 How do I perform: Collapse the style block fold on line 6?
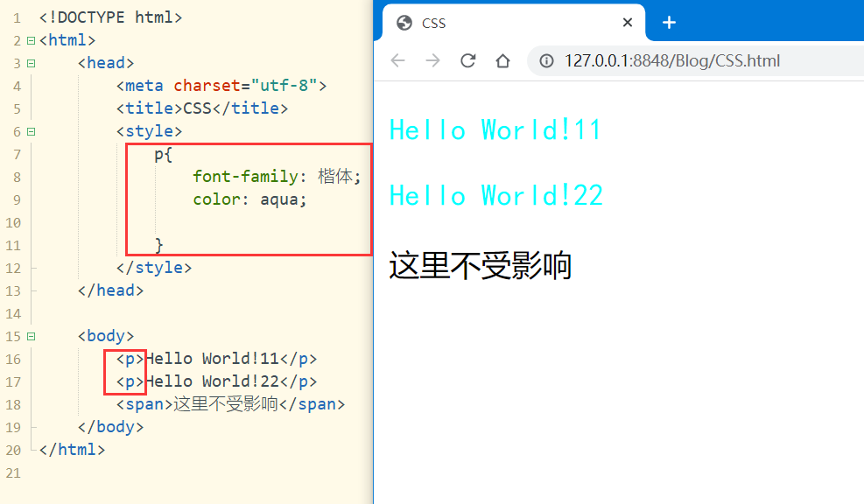click(29, 130)
